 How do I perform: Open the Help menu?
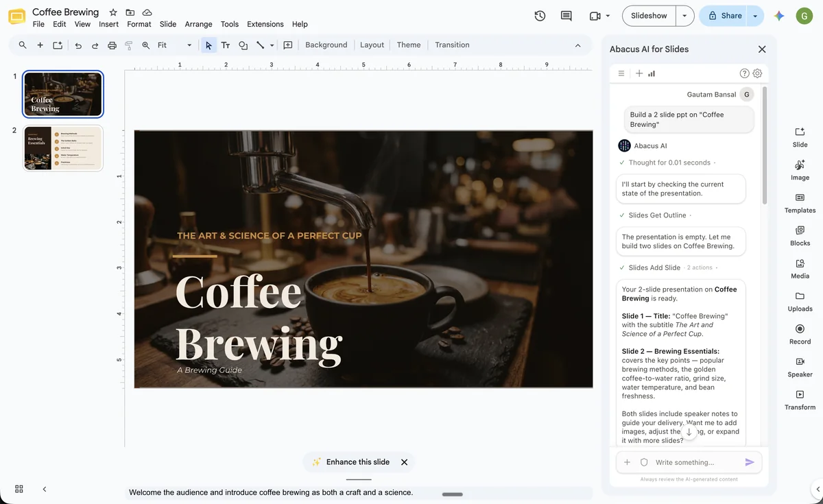point(300,24)
